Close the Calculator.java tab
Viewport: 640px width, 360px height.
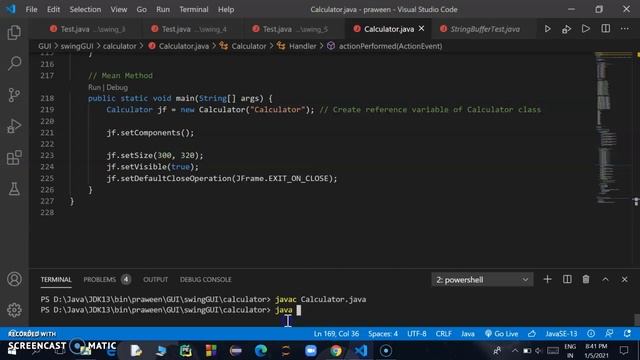[421, 29]
